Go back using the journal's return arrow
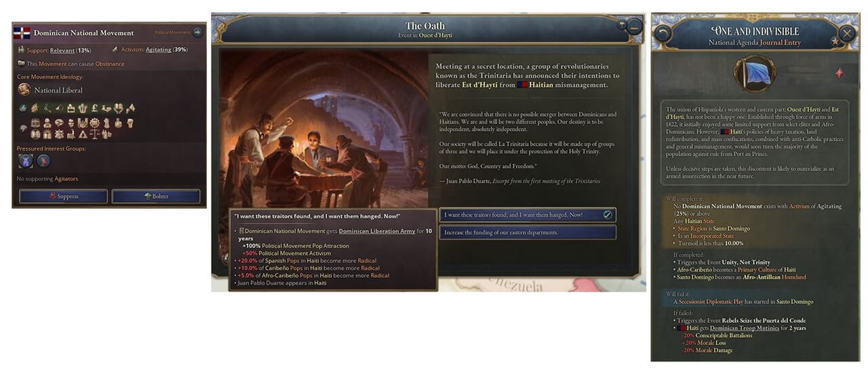The height and width of the screenshot is (371, 868). (x=663, y=33)
